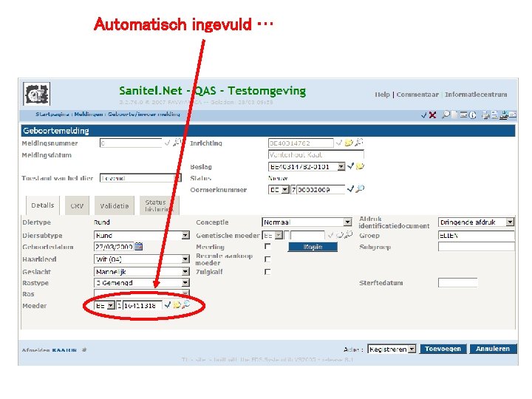Image resolution: width=532 pixels, height=399 pixels.
Task: Click magnifier next to Oormerknummer field
Action: pyautogui.click(x=360, y=189)
